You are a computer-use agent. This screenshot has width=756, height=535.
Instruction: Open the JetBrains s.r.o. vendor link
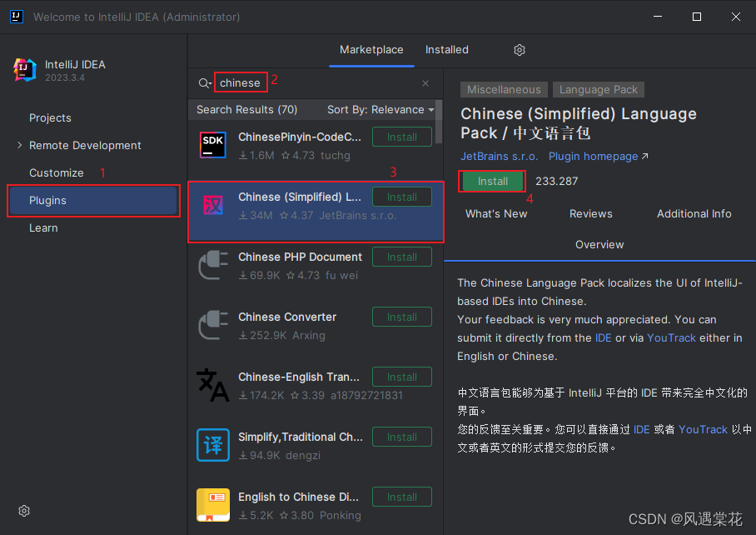tap(499, 157)
